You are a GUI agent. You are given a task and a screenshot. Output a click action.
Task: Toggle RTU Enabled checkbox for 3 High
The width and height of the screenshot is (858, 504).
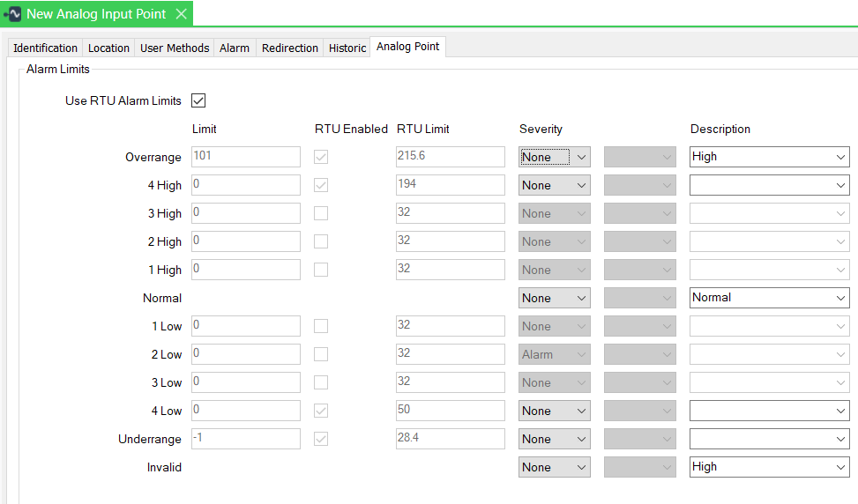321,213
